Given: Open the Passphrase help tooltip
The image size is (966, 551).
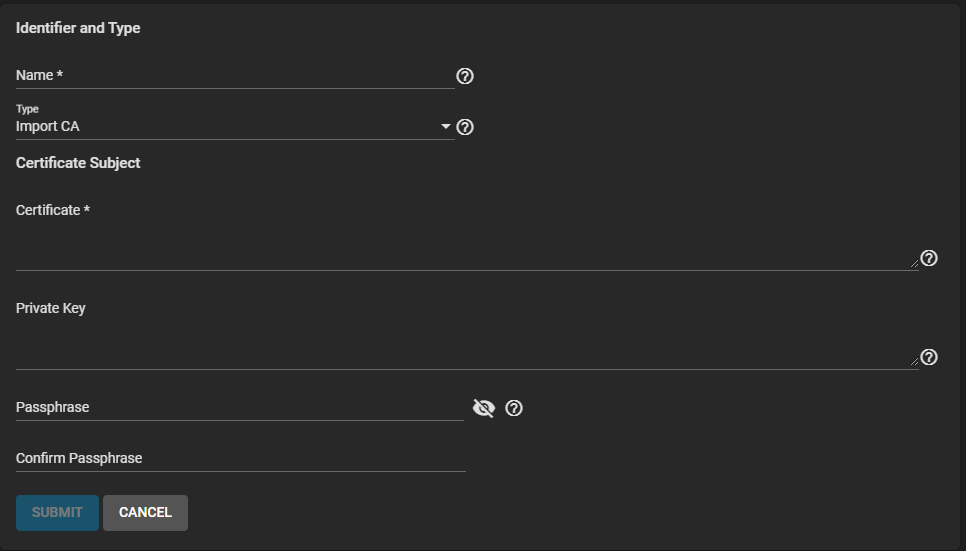Looking at the screenshot, I should click(x=514, y=408).
